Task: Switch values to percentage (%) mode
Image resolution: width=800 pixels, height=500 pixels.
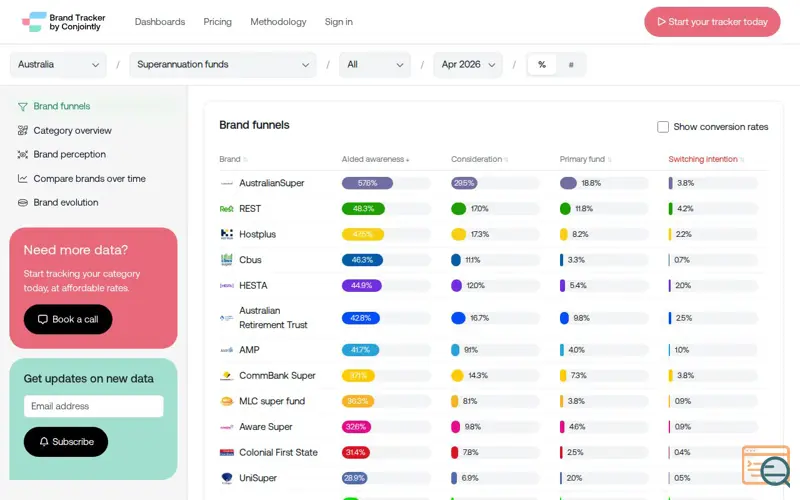Action: (x=542, y=65)
